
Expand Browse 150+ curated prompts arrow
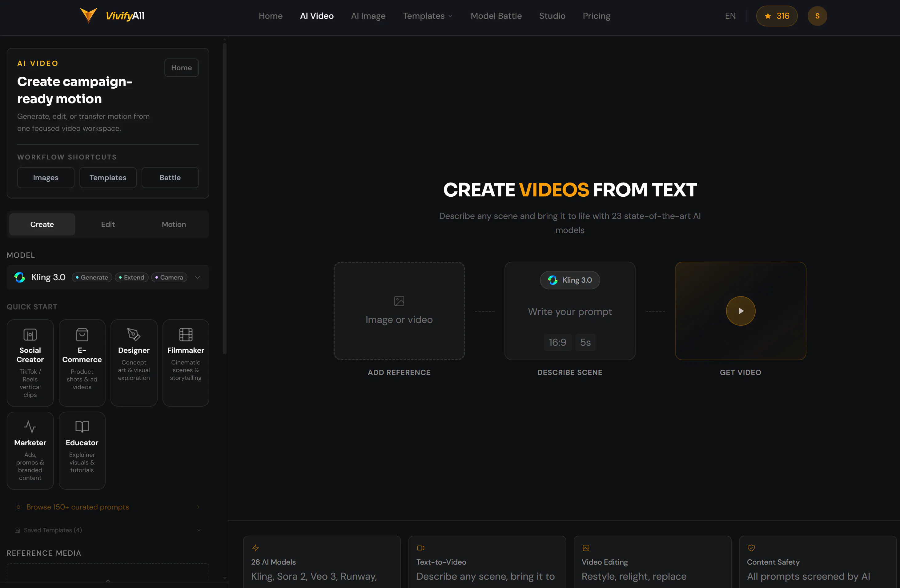pos(198,507)
